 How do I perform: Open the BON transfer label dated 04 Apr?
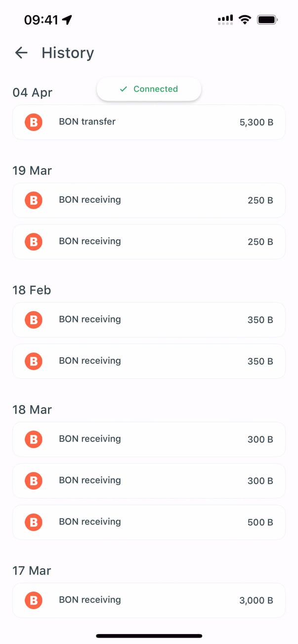tap(87, 121)
